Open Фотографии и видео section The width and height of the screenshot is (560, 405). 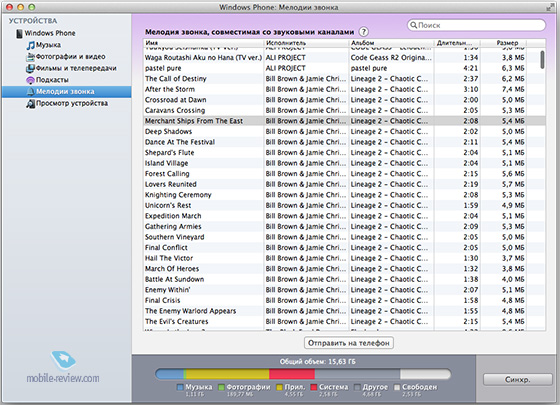point(70,56)
